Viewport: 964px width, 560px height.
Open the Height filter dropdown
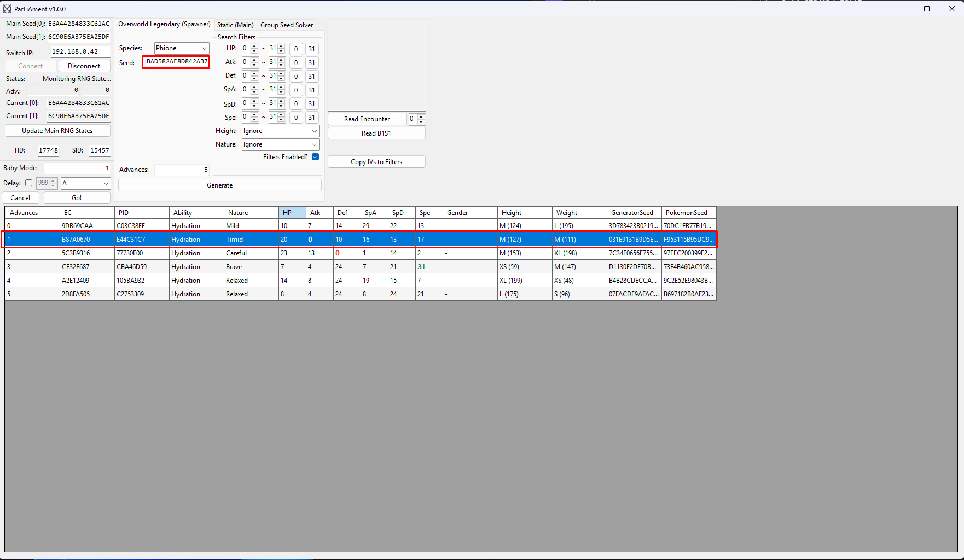[x=280, y=131]
